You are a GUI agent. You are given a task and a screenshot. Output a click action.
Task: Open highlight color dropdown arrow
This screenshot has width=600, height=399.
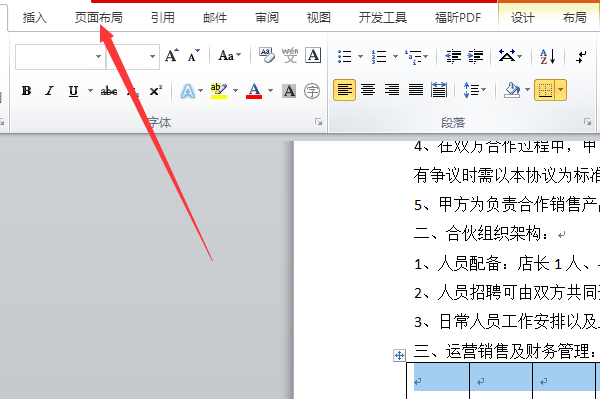pyautogui.click(x=235, y=91)
